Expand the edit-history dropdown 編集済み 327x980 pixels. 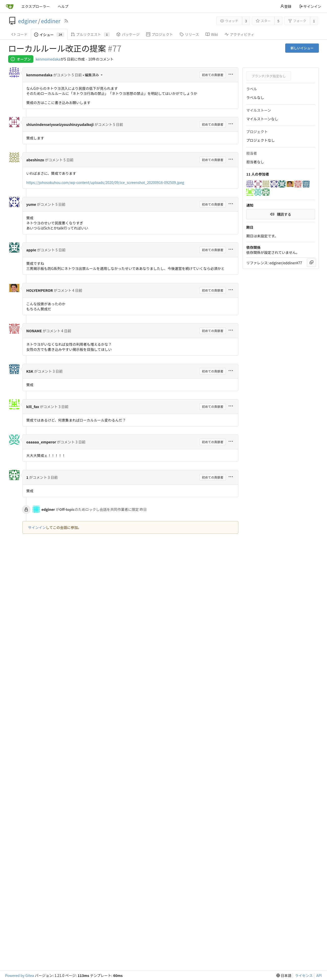pos(93,75)
